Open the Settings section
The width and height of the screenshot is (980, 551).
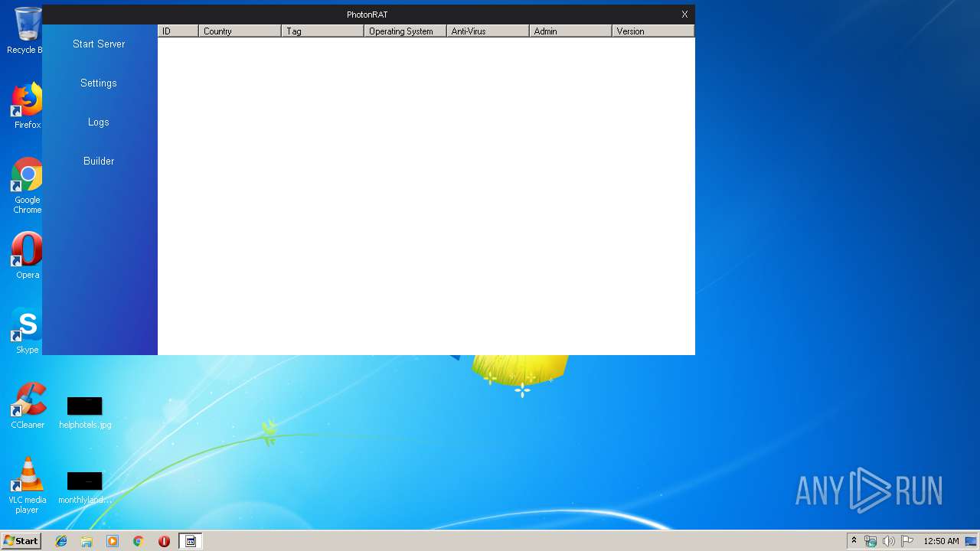click(99, 83)
